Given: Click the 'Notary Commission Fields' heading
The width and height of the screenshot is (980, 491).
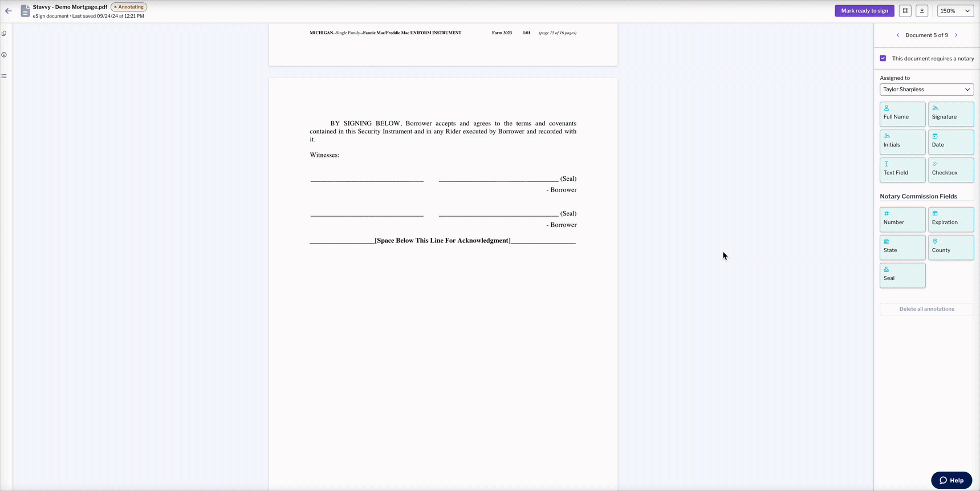Looking at the screenshot, I should 918,196.
